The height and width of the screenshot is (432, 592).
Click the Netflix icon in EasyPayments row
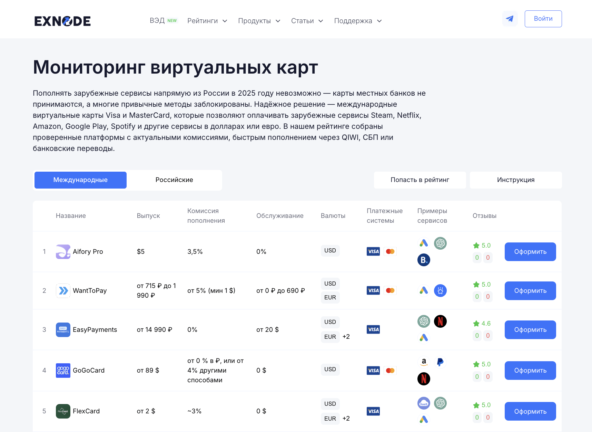440,321
